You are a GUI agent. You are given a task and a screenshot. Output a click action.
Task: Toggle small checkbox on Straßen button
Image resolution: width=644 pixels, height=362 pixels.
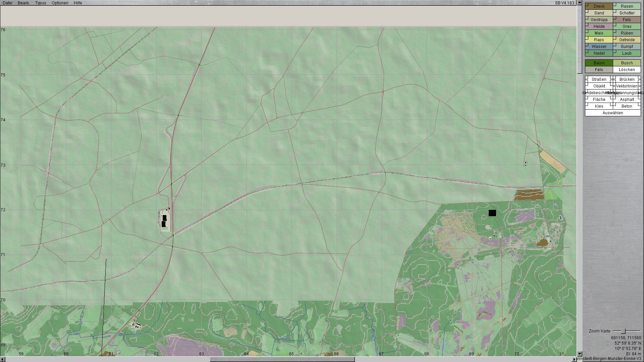(x=587, y=78)
